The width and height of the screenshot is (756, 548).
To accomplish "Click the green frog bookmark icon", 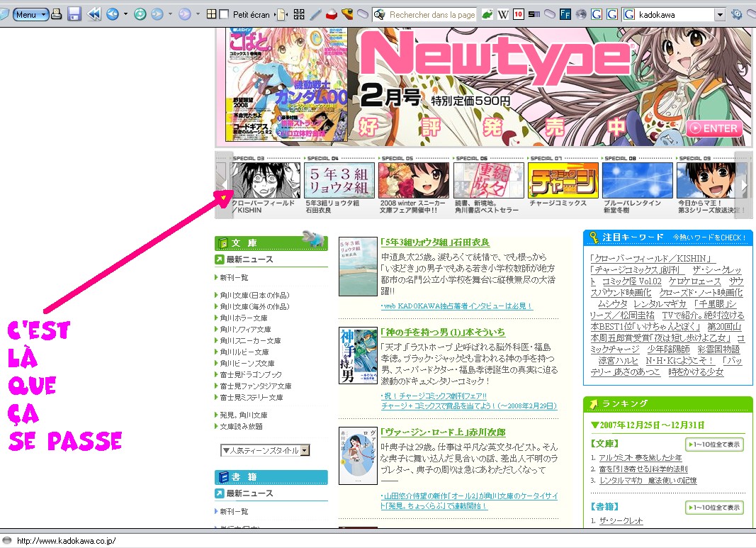I will point(487,14).
